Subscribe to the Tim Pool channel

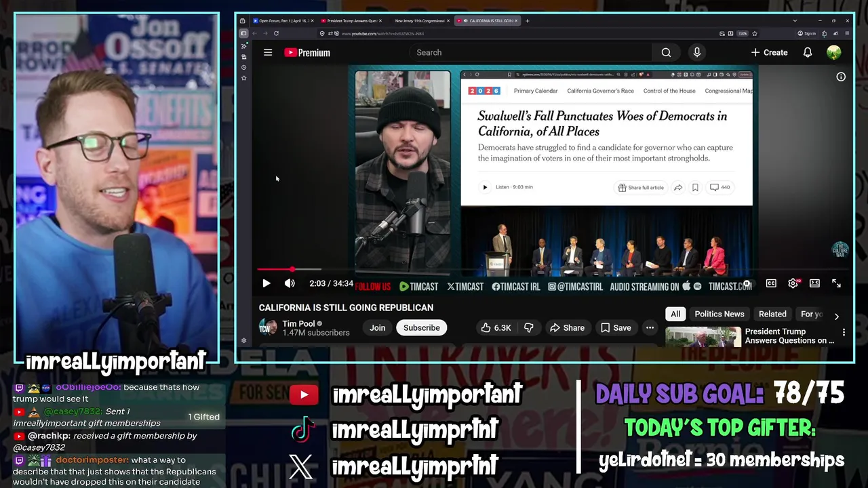pyautogui.click(x=422, y=327)
